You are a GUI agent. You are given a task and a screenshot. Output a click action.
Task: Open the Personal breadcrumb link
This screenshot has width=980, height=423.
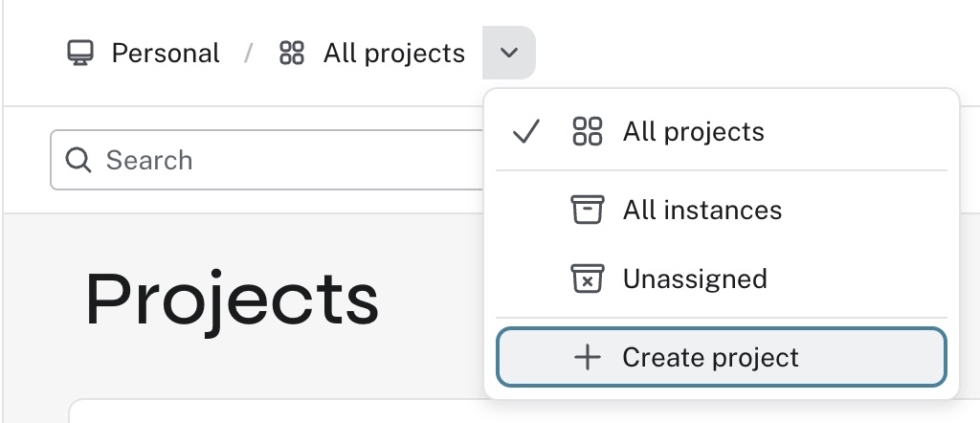[165, 53]
